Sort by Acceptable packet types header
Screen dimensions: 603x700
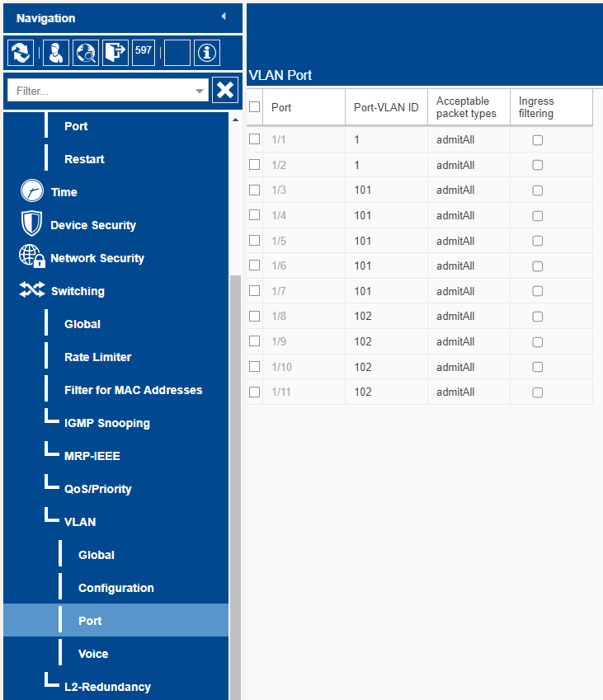469,107
